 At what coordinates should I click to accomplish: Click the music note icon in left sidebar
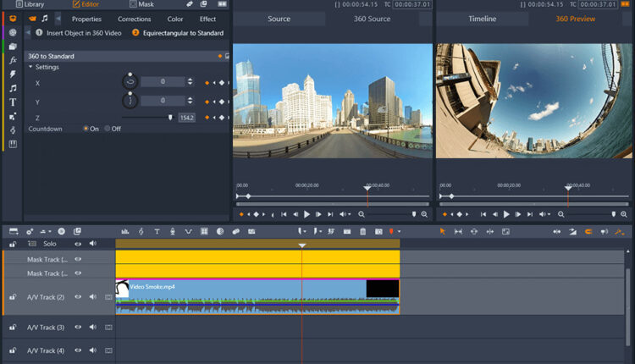[13, 87]
